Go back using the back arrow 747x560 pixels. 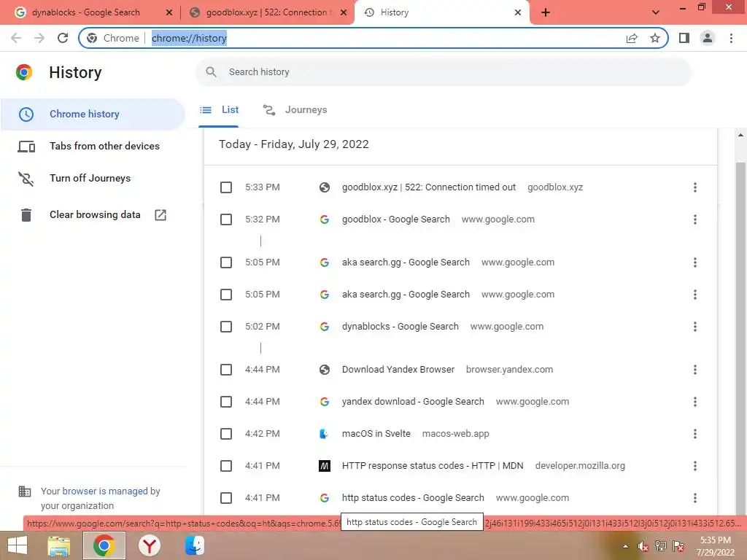[16, 38]
